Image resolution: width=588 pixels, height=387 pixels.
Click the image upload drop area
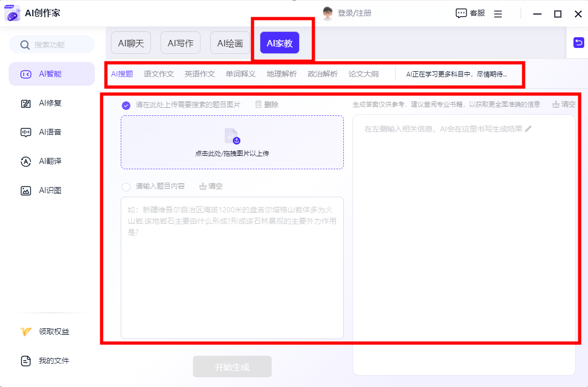click(x=232, y=142)
